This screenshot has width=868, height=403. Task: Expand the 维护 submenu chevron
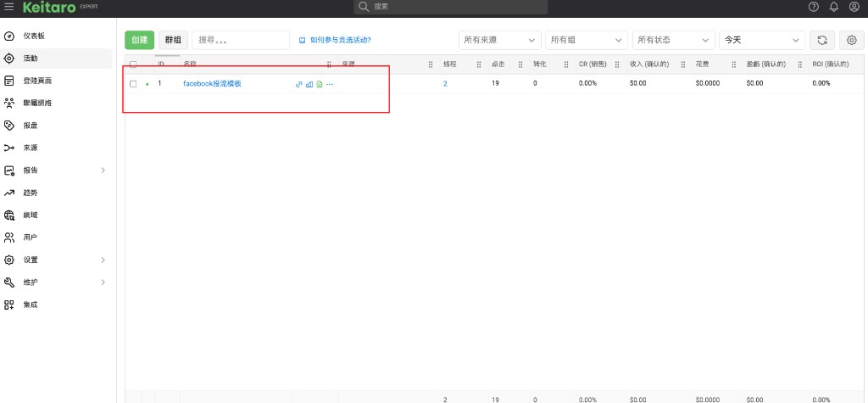coord(103,283)
